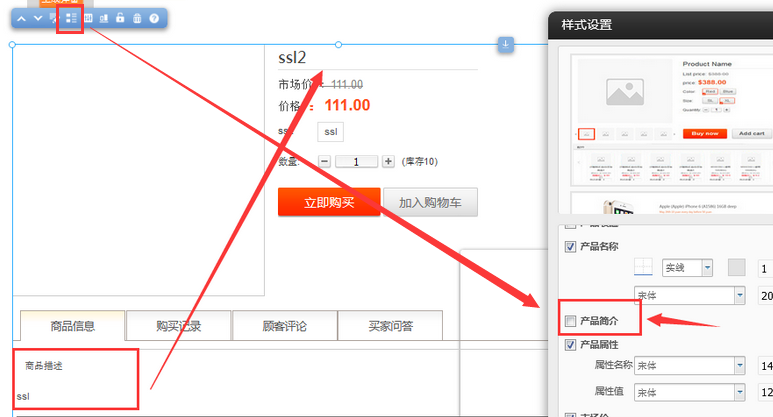This screenshot has height=417, width=773.
Task: Click the quantity input field showing 1
Action: point(356,162)
